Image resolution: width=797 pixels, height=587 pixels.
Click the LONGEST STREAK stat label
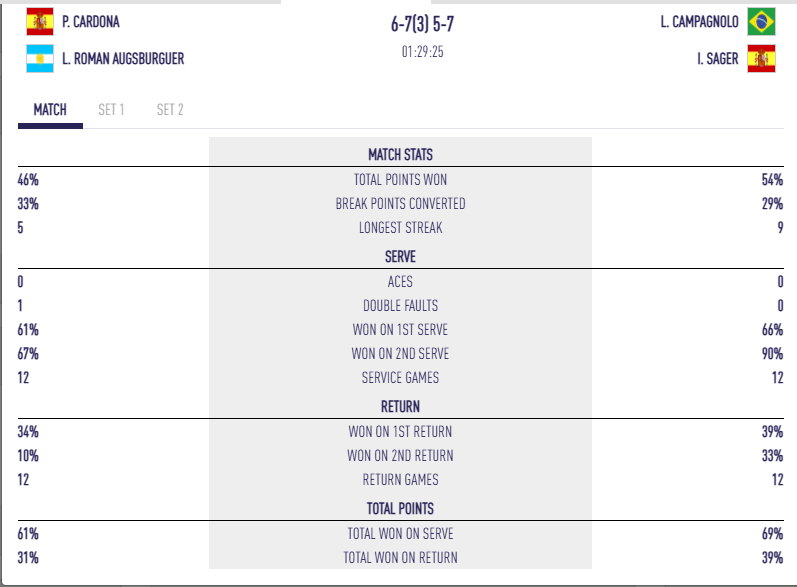tap(400, 228)
